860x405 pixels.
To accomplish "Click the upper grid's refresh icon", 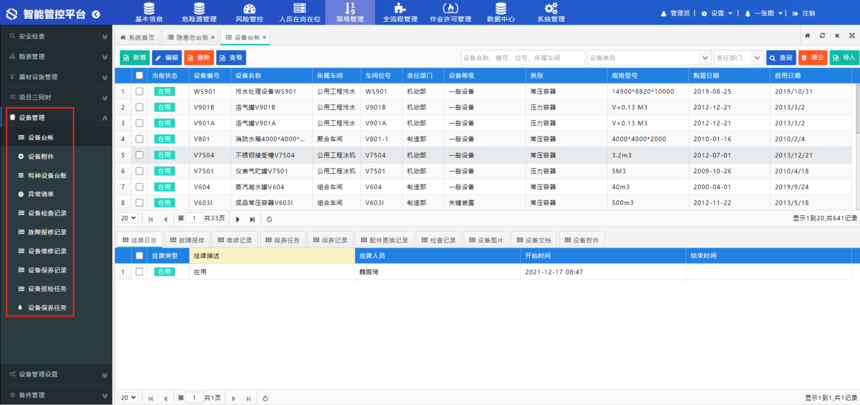I will coord(267,218).
